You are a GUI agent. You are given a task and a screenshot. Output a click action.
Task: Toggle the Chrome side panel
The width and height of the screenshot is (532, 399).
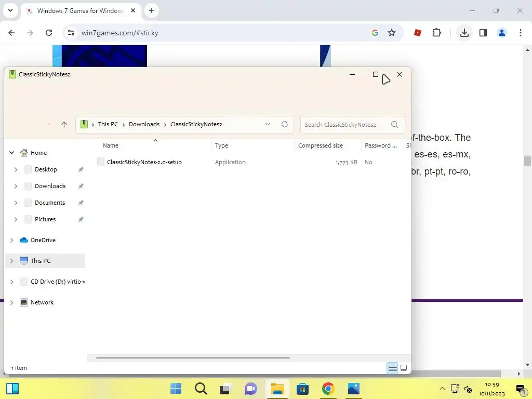(483, 33)
